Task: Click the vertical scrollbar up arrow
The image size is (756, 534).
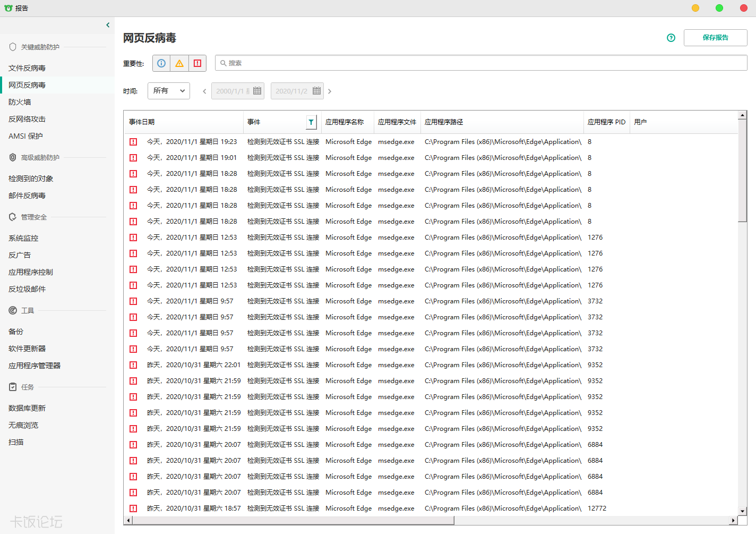Action: click(x=743, y=115)
